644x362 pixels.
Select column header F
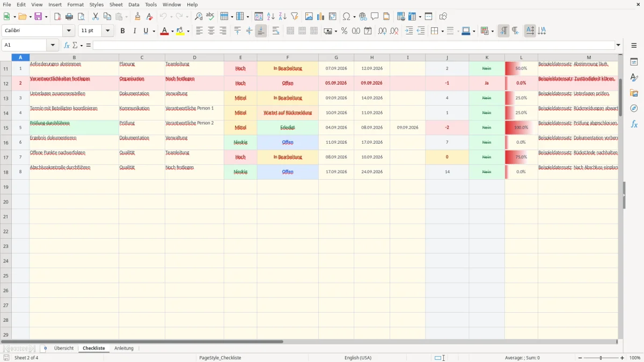click(x=288, y=57)
